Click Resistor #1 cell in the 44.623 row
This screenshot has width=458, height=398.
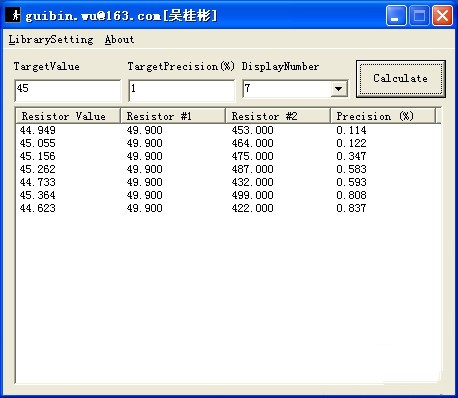[x=144, y=208]
